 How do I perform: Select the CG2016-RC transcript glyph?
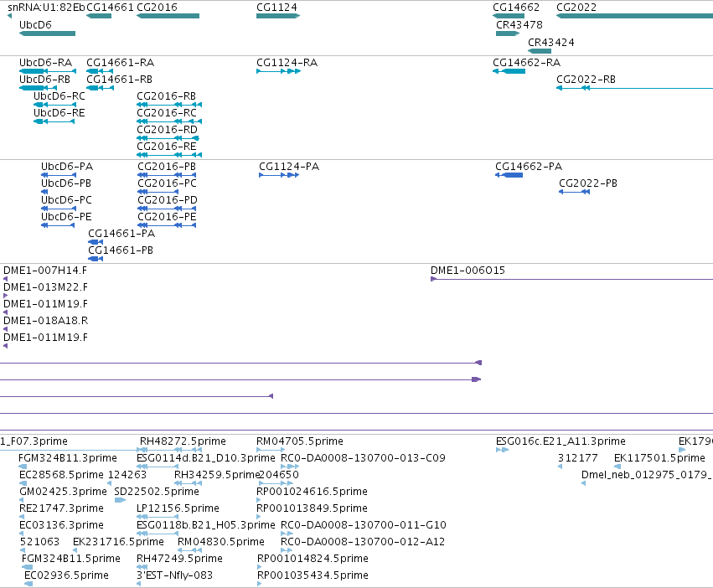(169, 121)
